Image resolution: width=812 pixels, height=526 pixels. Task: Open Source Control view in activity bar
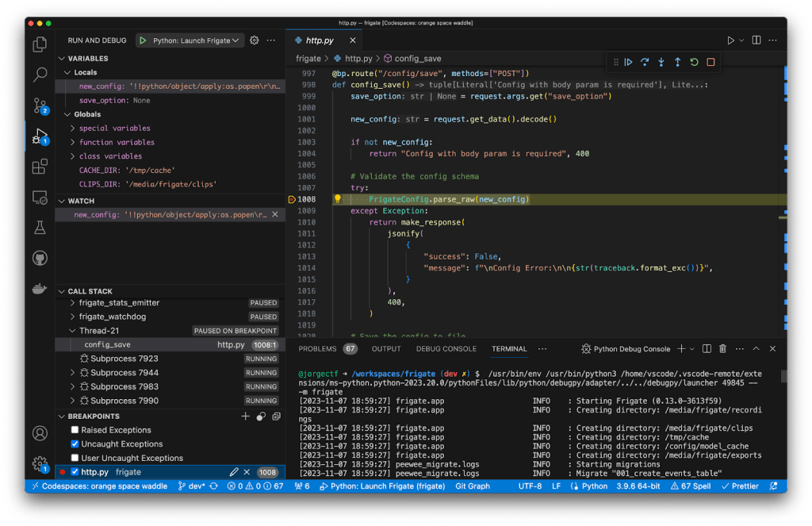(x=40, y=106)
